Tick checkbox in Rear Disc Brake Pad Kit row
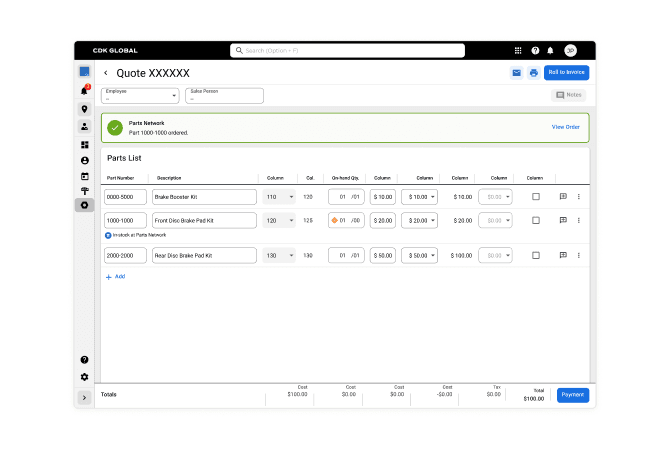 point(536,256)
